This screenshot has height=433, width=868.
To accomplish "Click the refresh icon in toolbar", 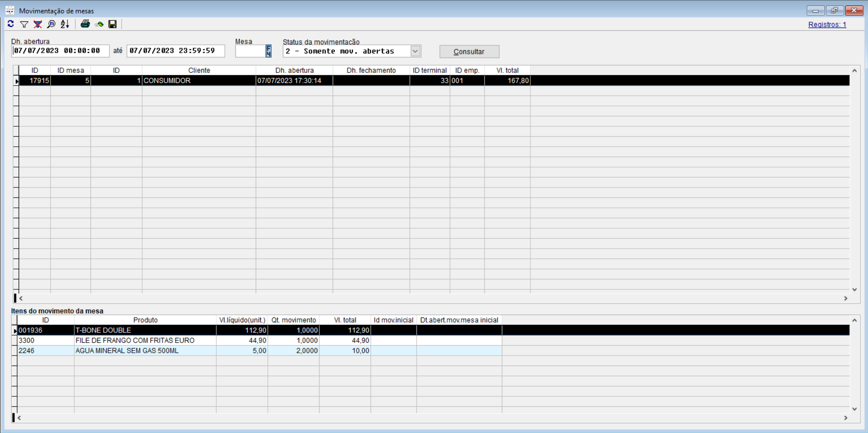I will 11,24.
